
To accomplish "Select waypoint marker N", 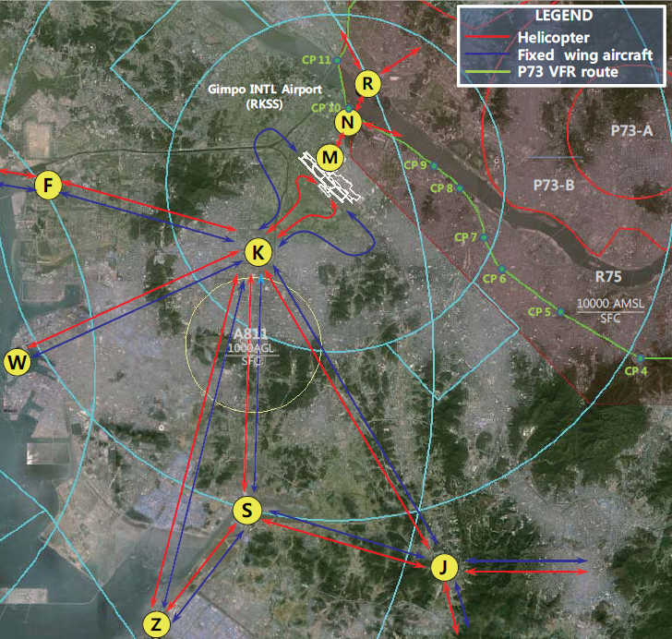I will [347, 121].
